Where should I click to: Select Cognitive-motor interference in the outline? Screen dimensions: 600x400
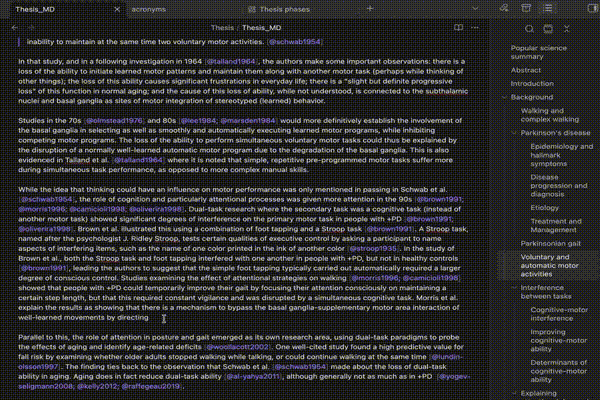[558, 312]
